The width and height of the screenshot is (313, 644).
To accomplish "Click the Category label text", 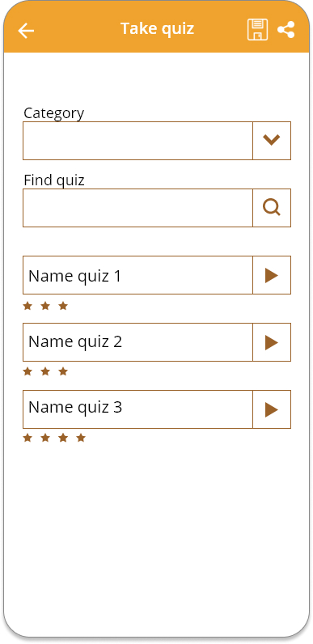I will [54, 113].
